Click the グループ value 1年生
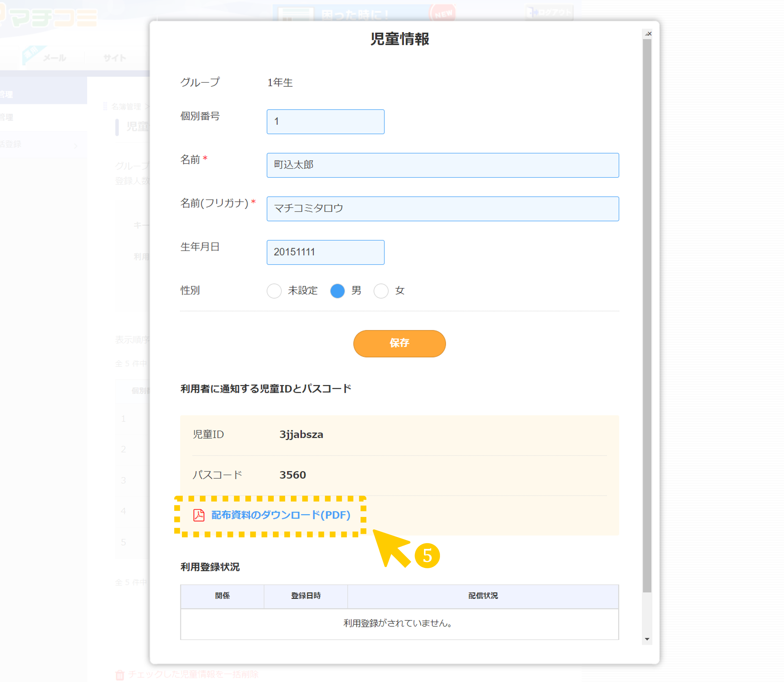Screen dimensions: 784x682 (280, 82)
